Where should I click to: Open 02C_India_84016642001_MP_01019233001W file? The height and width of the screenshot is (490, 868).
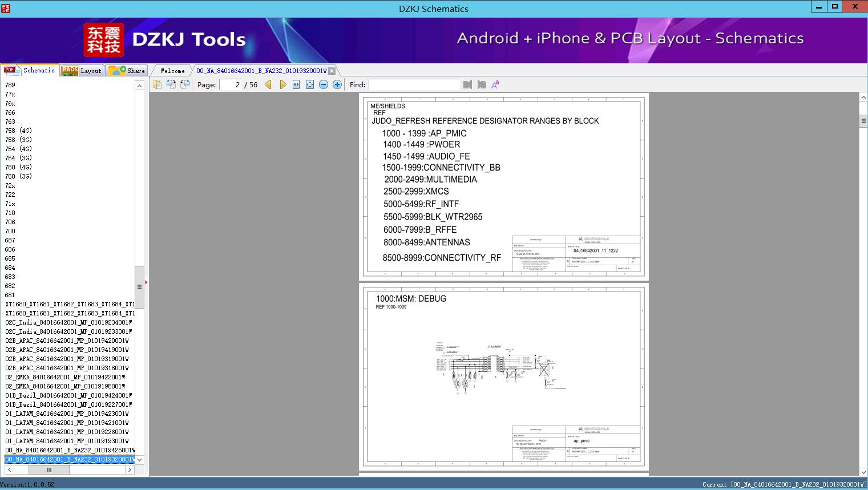click(68, 331)
